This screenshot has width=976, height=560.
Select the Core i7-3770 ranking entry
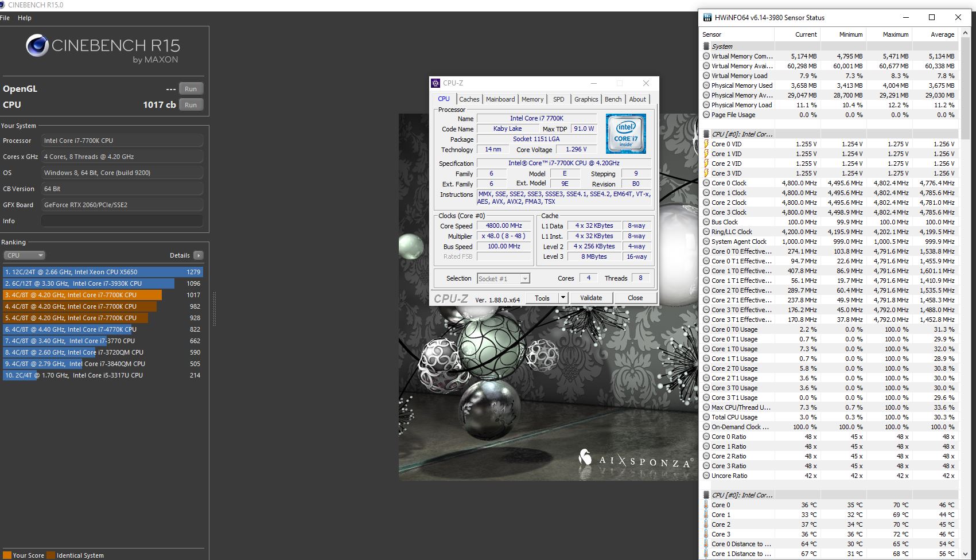pos(103,341)
